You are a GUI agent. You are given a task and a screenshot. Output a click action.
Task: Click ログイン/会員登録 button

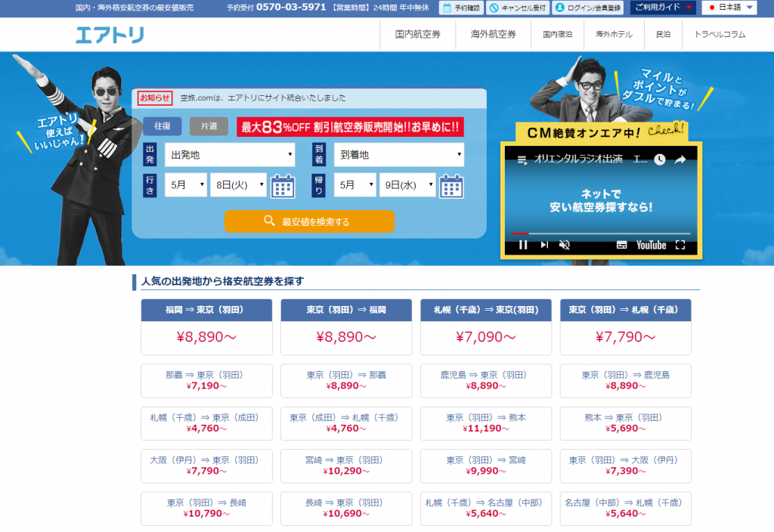(x=588, y=8)
